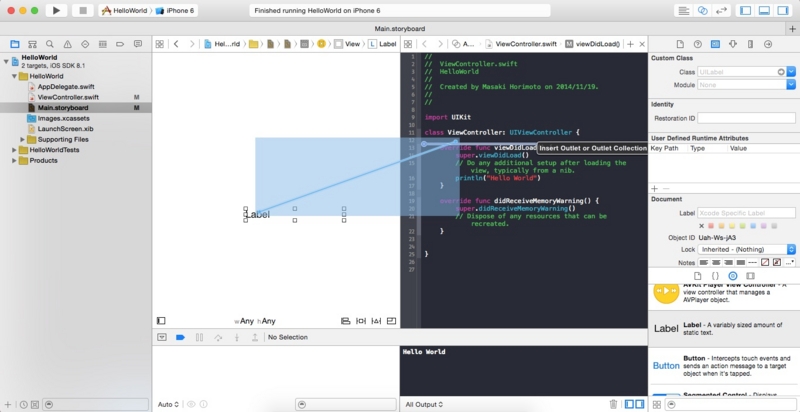Open Resolve Auto Layout Issues menu

[x=377, y=321]
